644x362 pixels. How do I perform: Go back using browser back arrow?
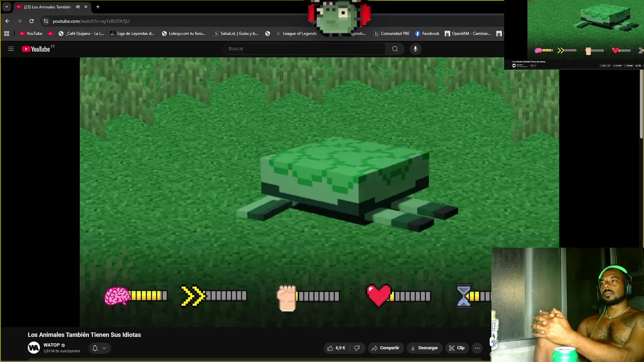pos(7,21)
